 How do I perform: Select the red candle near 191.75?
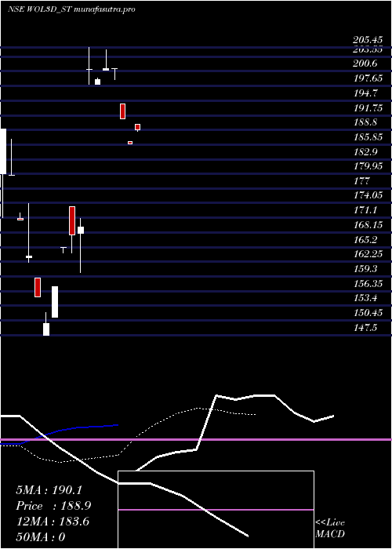122,111
